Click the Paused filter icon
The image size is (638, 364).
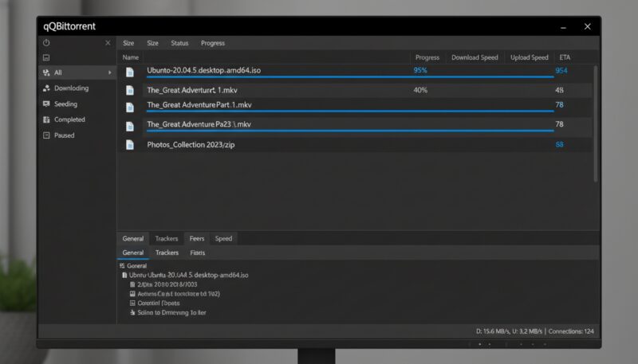(46, 135)
